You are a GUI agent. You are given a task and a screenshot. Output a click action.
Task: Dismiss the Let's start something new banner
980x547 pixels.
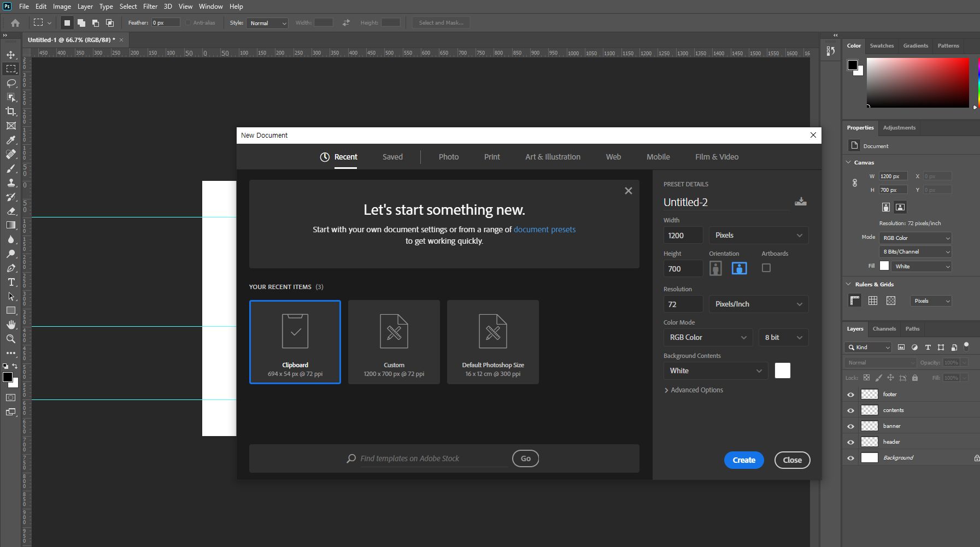[x=628, y=191]
